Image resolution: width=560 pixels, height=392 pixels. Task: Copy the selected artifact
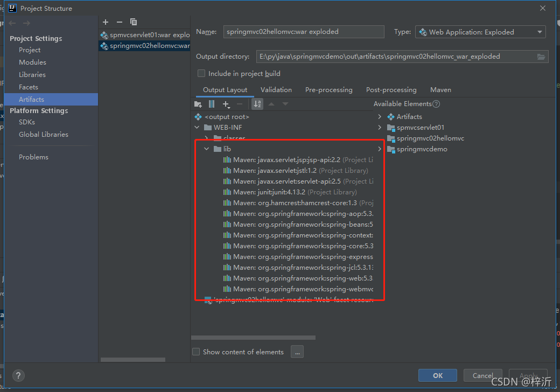133,22
